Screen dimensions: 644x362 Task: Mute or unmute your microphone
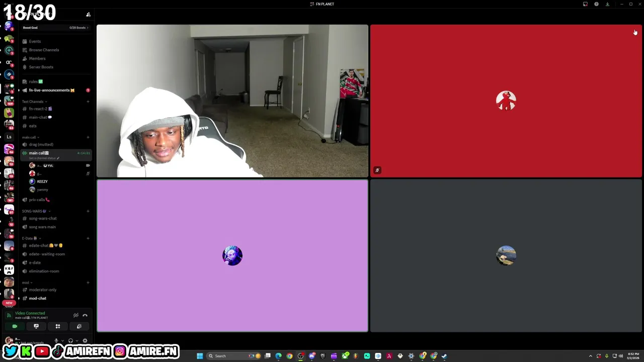[56, 341]
